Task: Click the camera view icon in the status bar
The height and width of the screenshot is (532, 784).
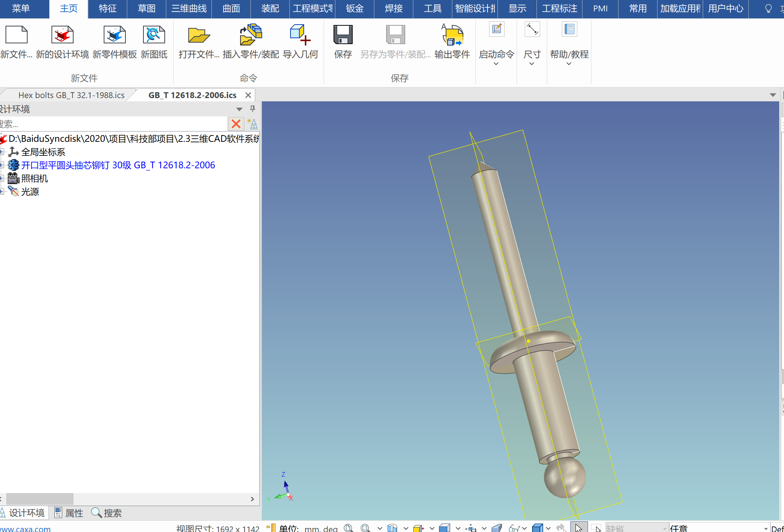Action: pyautogui.click(x=471, y=528)
